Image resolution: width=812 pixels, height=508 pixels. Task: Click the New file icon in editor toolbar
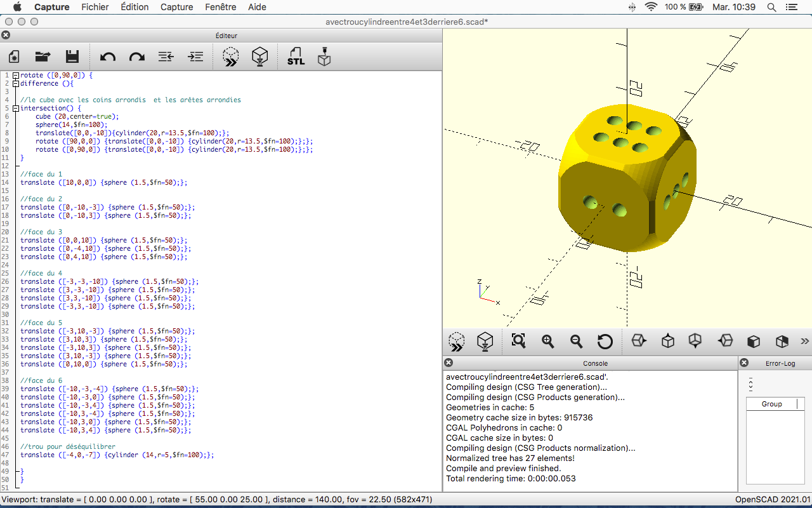click(x=13, y=57)
